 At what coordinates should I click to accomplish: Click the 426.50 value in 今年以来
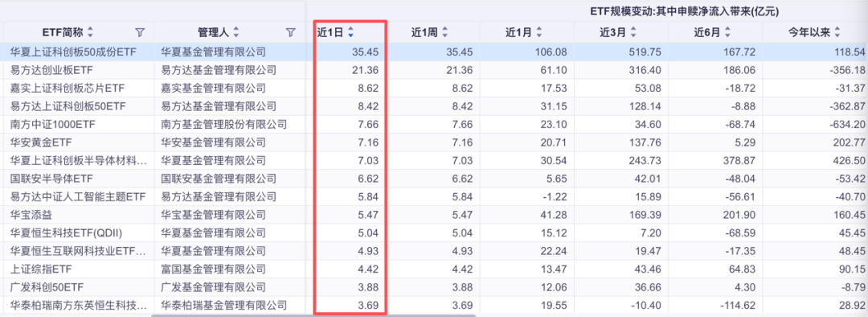pos(850,161)
